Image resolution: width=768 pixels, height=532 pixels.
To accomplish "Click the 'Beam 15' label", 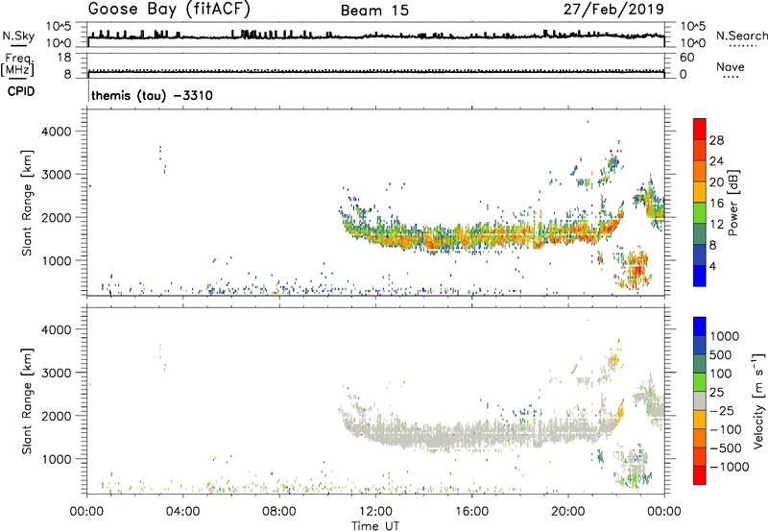I will 374,11.
